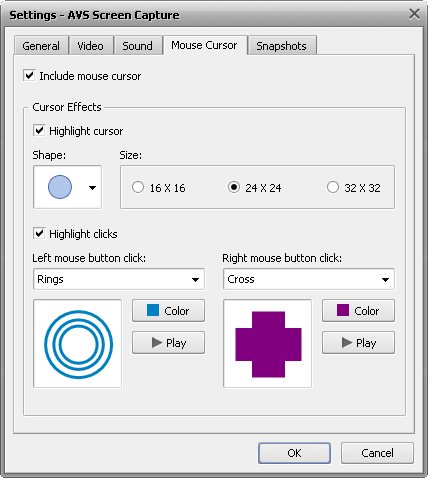Viewport: 428px width, 478px height.
Task: Uncheck the Highlight clicks option
Action: pos(39,234)
